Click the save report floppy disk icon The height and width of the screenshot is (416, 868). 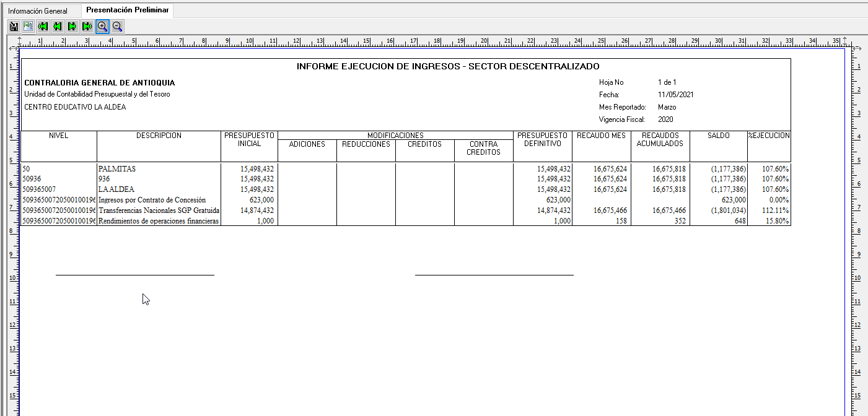click(x=14, y=26)
